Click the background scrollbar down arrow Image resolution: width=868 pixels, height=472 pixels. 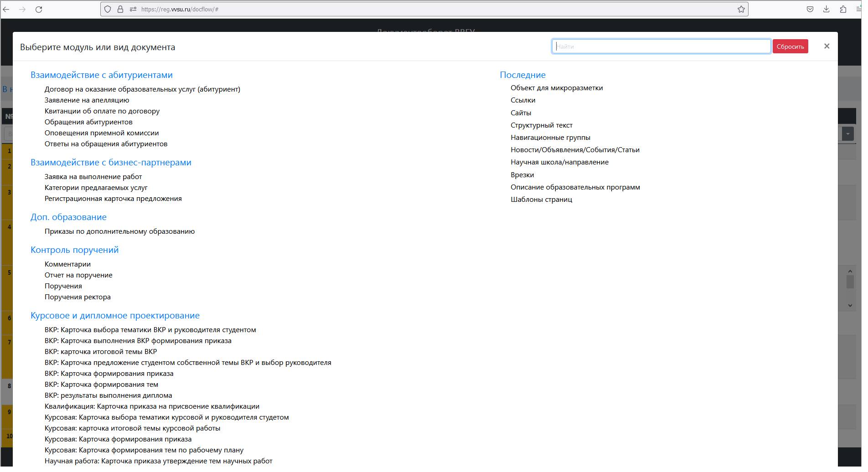click(x=850, y=305)
